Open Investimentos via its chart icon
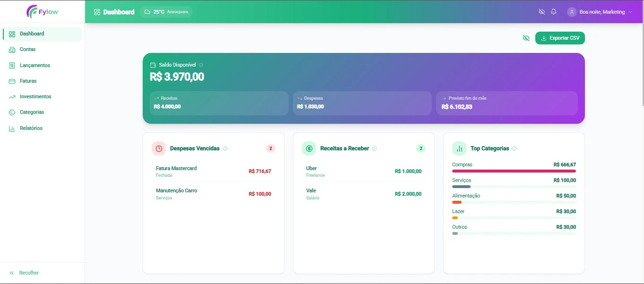Screen dimensions: 644x284 (11, 96)
